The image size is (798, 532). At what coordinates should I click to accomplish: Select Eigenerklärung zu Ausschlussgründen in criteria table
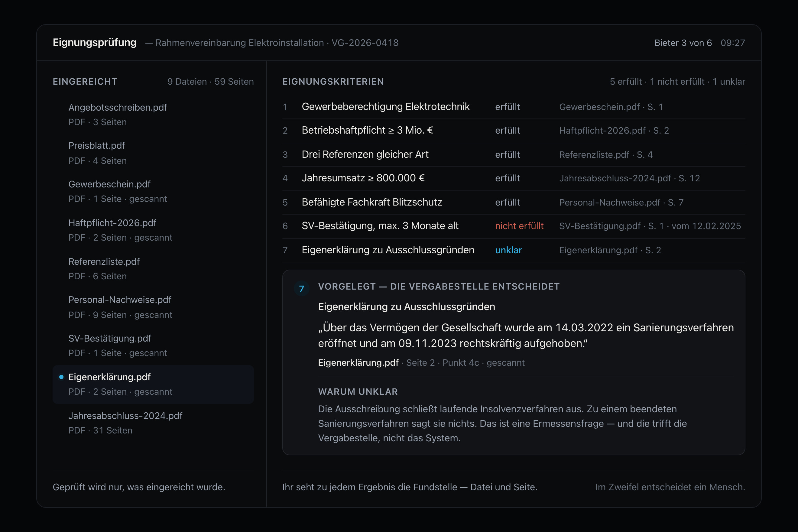coord(388,250)
